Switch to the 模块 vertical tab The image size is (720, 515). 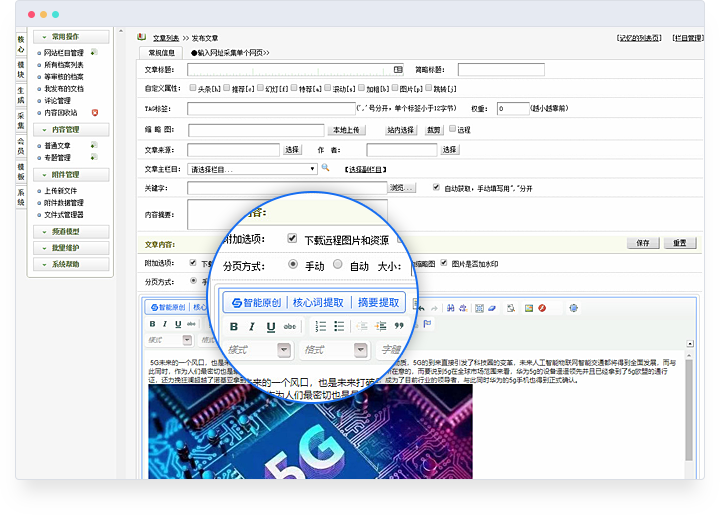(21, 69)
